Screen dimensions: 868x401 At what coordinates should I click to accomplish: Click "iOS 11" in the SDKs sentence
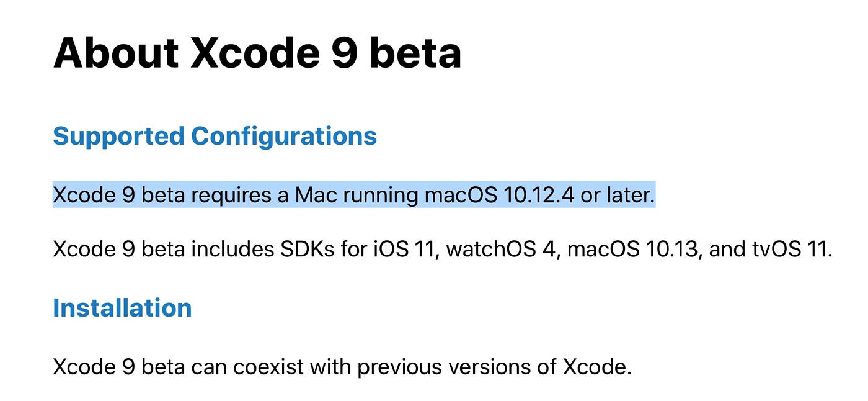[406, 250]
